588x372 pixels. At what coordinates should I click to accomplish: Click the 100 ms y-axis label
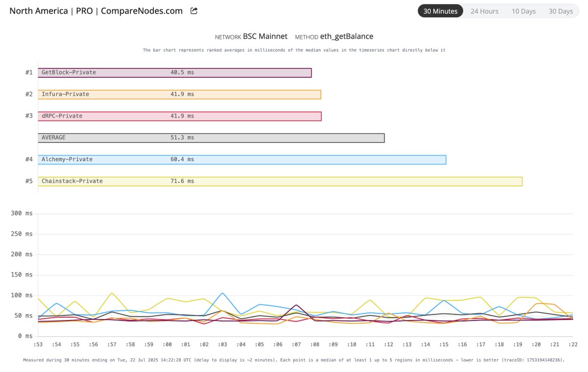point(22,295)
